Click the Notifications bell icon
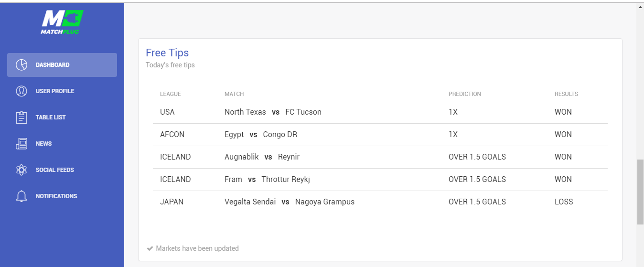Screen dimensions: 644x267 pyautogui.click(x=21, y=196)
